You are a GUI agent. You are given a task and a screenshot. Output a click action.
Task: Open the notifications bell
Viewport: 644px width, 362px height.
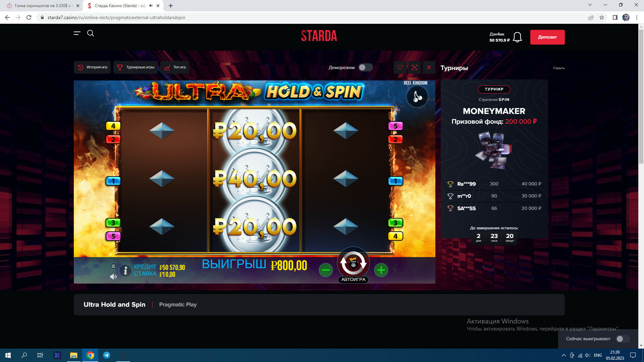click(517, 37)
